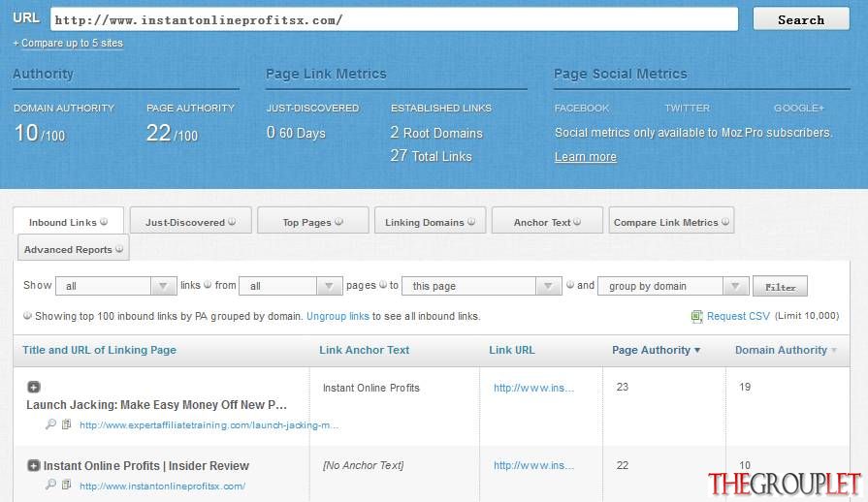868x502 pixels.
Task: Sort by Link URL column
Action: click(x=512, y=350)
